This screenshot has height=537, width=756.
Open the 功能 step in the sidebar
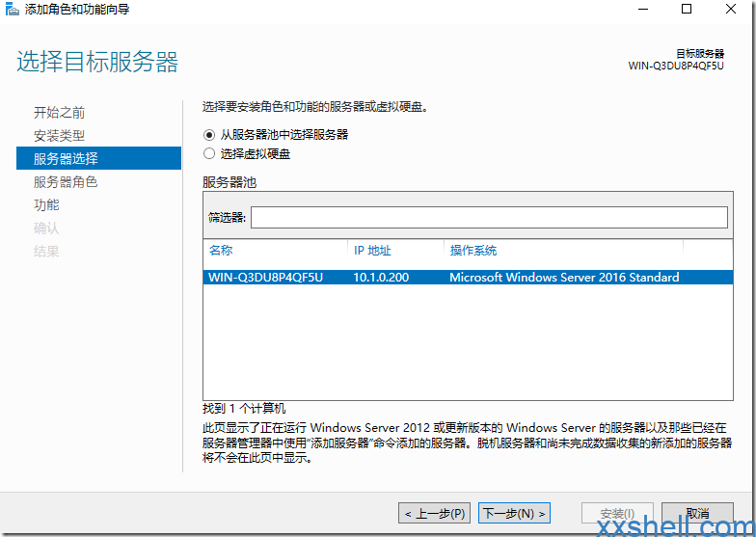tap(46, 204)
